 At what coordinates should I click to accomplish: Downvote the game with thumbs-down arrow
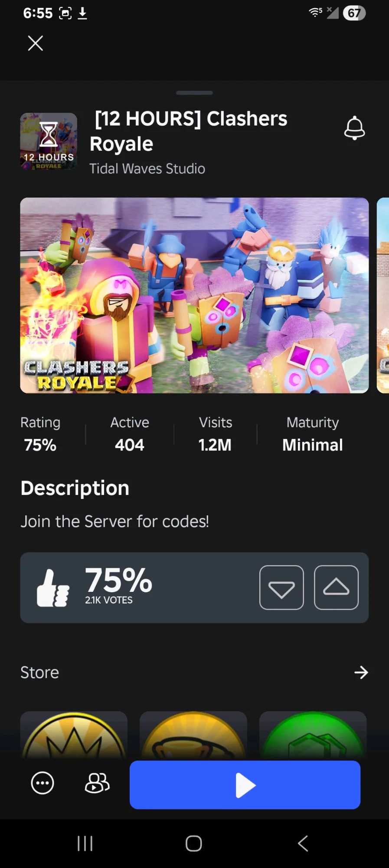[281, 587]
